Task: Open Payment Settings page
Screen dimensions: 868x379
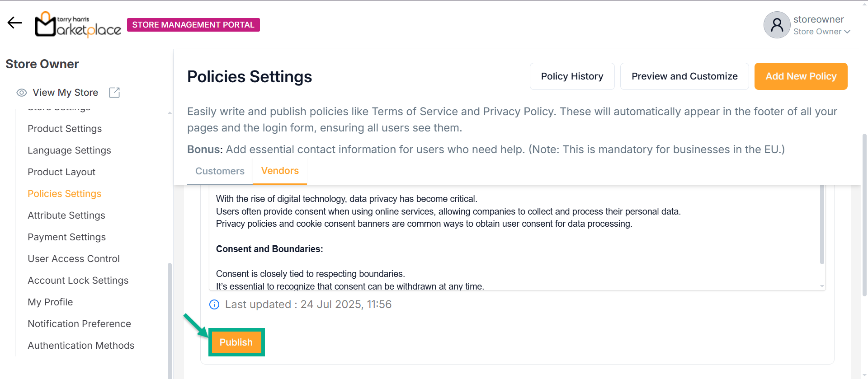Action: pos(66,237)
